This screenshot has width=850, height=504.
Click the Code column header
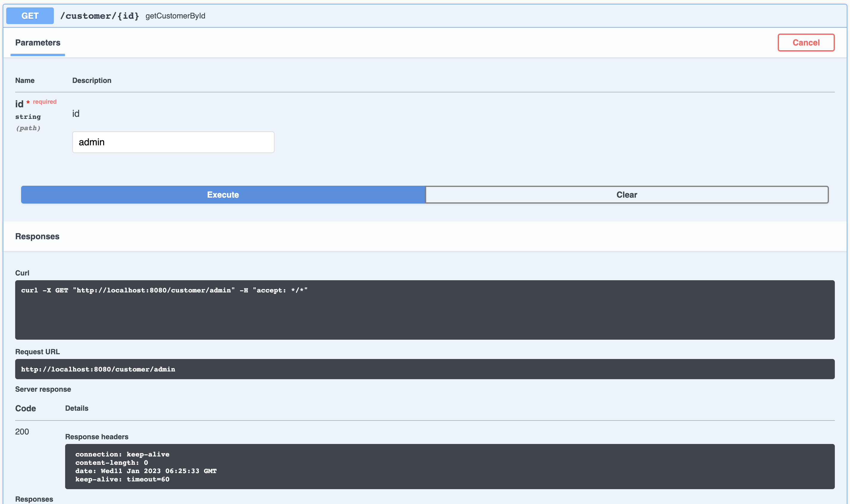point(26,408)
